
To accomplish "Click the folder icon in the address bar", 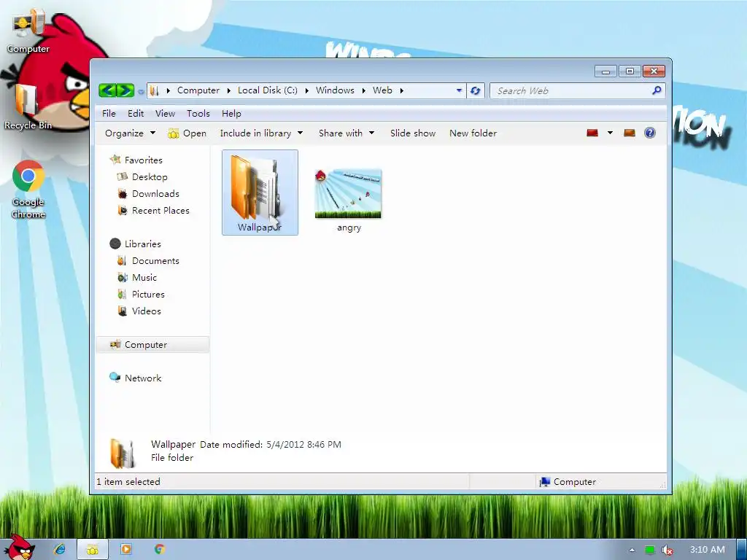I will [154, 90].
